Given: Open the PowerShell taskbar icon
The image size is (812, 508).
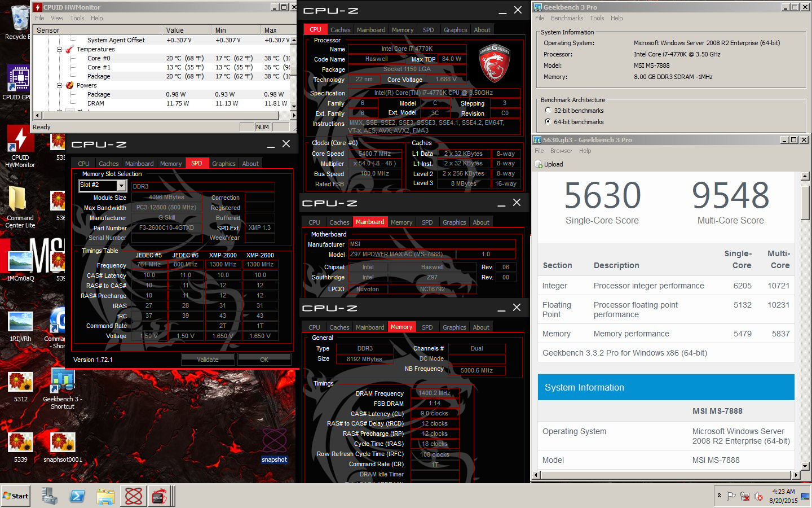Looking at the screenshot, I should [77, 496].
